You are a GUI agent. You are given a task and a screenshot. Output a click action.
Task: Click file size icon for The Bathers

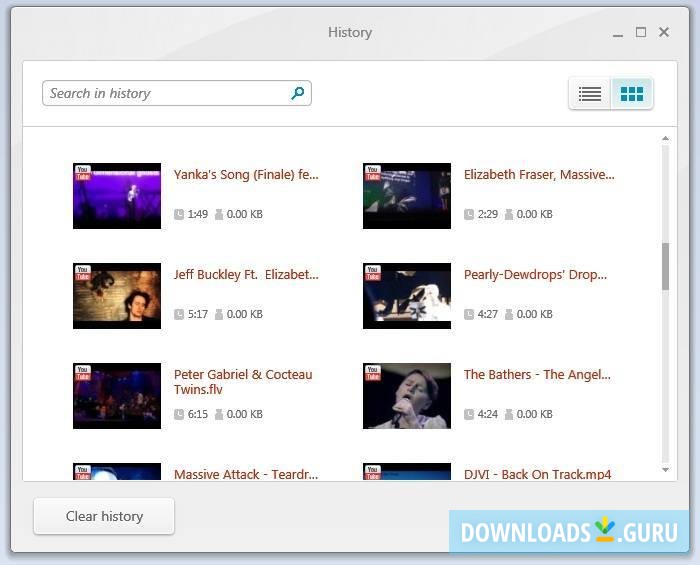pos(508,415)
